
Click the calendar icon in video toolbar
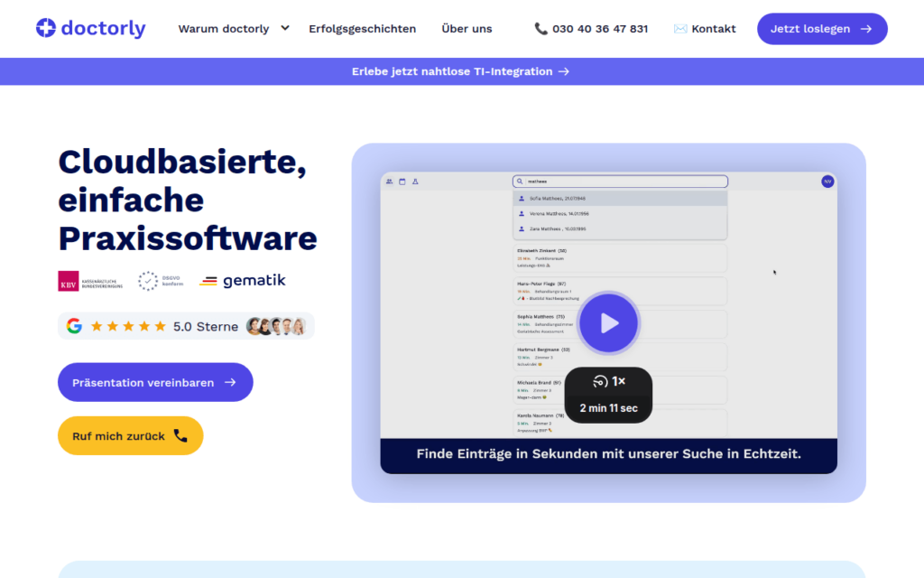point(402,182)
